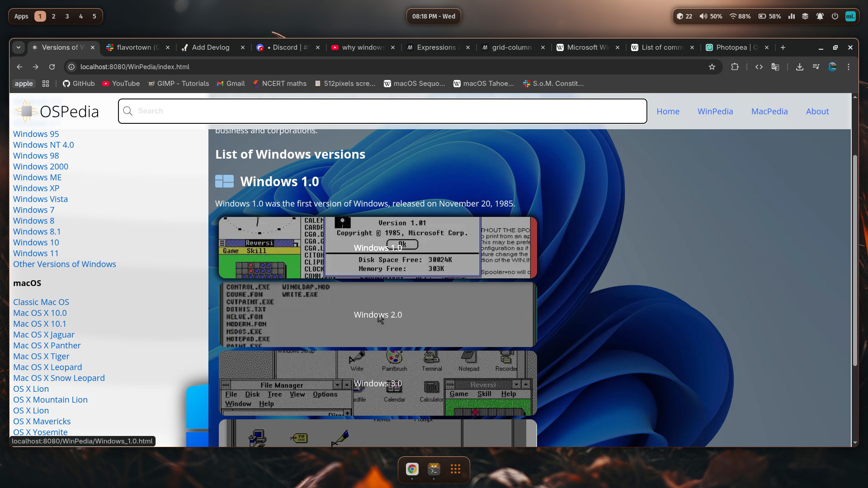Click the view site information icon

tap(71, 67)
